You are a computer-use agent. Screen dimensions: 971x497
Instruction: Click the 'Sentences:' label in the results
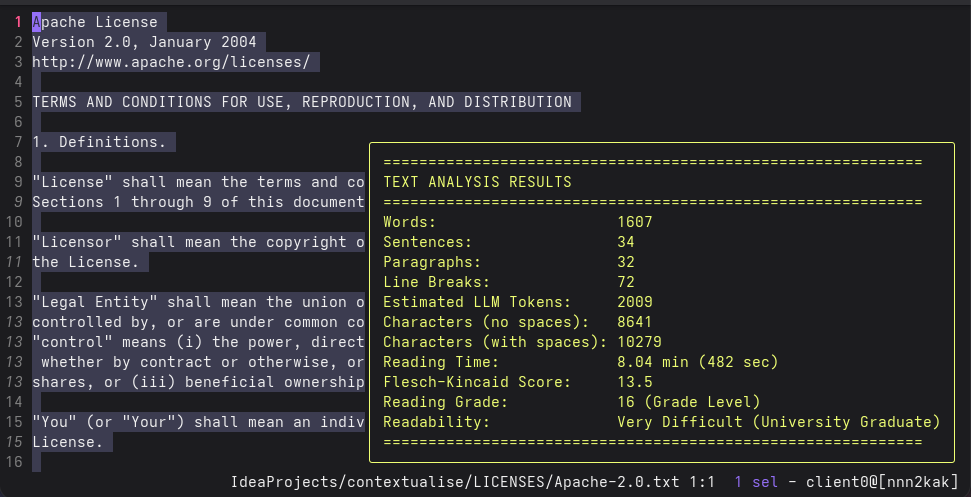point(428,242)
